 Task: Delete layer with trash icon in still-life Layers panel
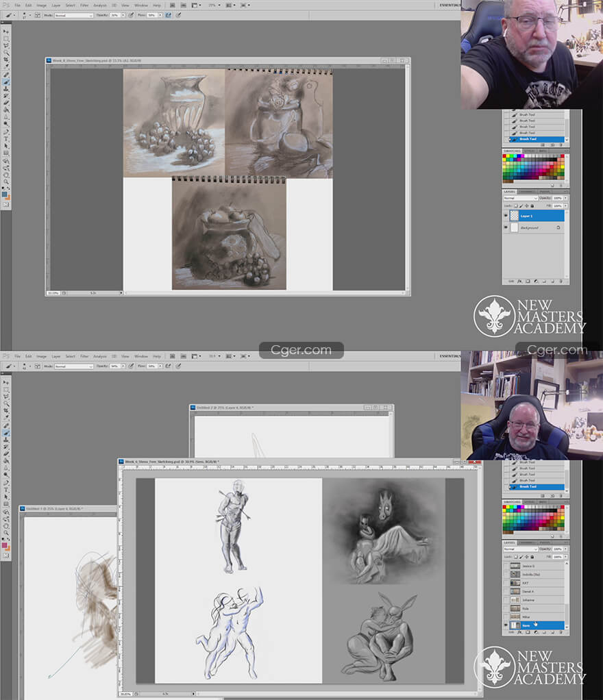click(561, 282)
